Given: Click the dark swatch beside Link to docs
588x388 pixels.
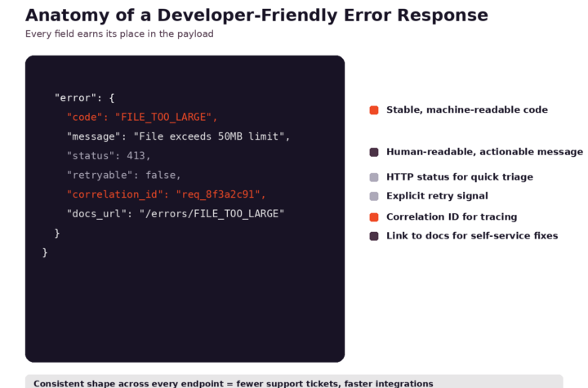Looking at the screenshot, I should (374, 236).
